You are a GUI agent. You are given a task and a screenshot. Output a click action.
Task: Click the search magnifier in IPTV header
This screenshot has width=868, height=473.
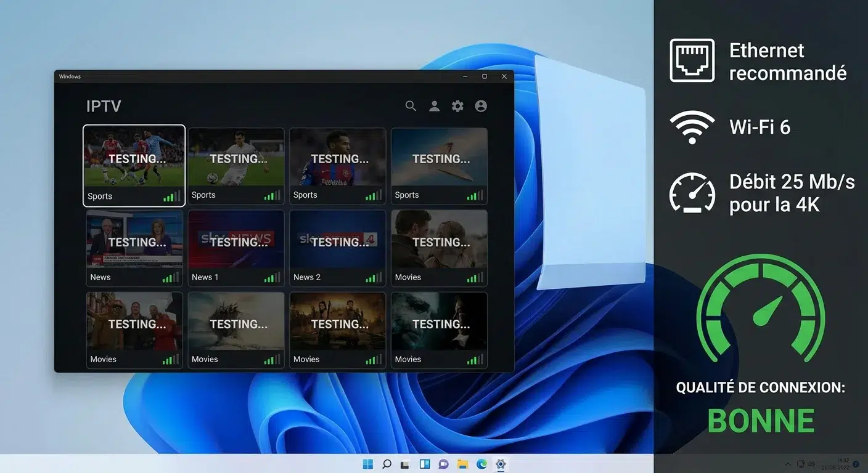pos(411,106)
